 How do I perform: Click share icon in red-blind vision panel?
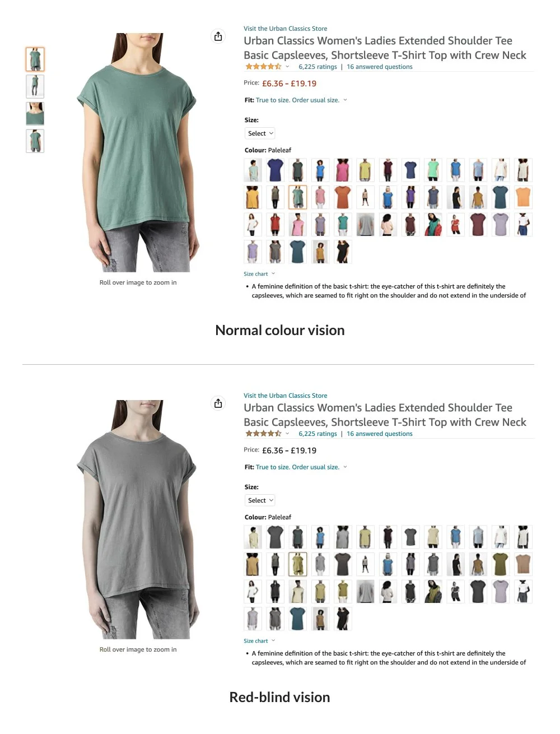tap(218, 403)
